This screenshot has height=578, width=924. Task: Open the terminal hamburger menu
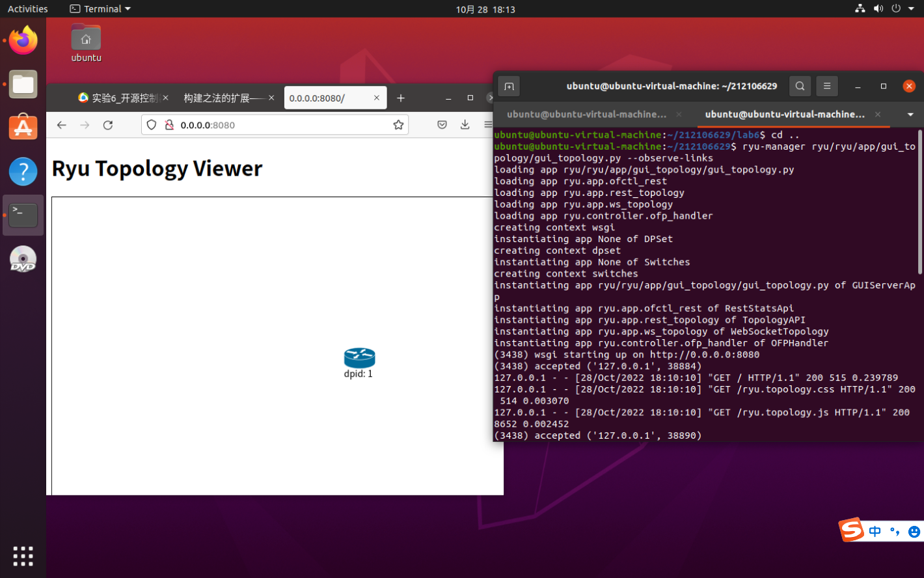pyautogui.click(x=827, y=86)
